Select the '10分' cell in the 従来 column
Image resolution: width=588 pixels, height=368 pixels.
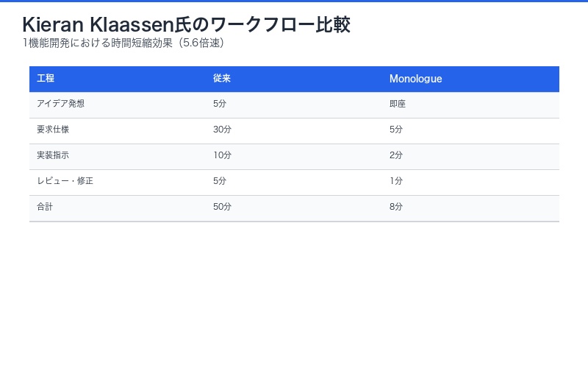pyautogui.click(x=222, y=156)
